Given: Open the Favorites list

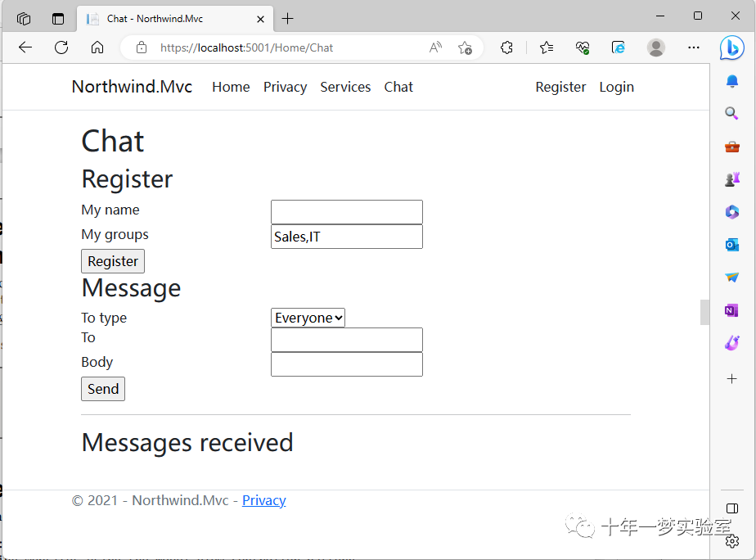Looking at the screenshot, I should point(547,47).
